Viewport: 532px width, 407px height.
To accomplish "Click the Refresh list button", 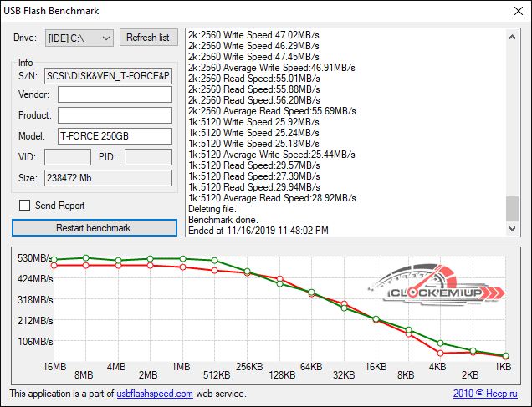I will pos(149,38).
